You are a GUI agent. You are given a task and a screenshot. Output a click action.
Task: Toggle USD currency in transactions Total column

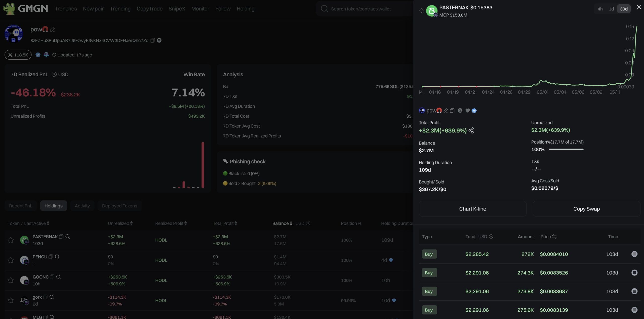point(491,237)
